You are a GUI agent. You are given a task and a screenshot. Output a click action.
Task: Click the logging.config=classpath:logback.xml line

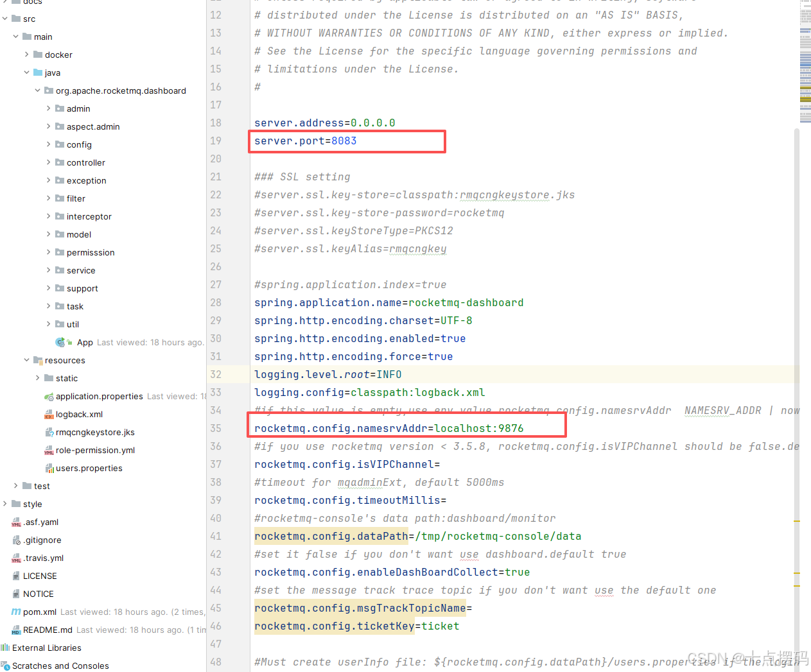point(370,392)
